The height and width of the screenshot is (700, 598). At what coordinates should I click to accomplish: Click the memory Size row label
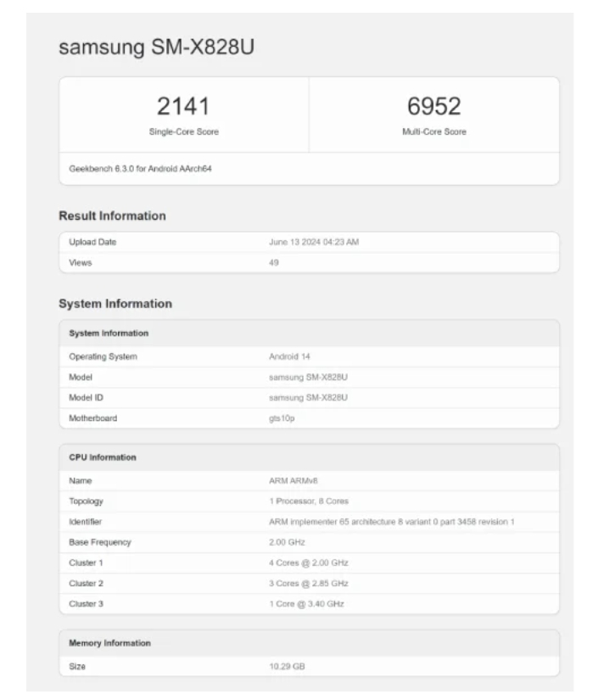76,667
